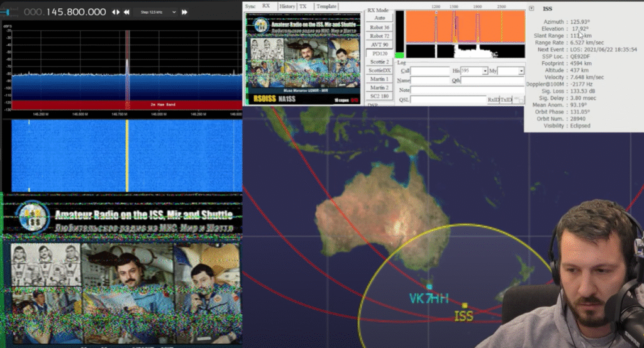Select Robot 72 RX mode
644x348 pixels.
coord(379,36)
